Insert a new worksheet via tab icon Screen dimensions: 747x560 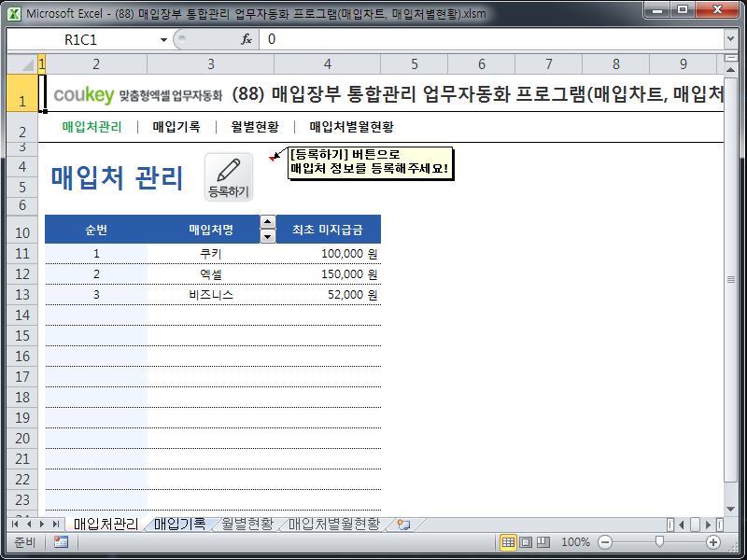coord(403,525)
